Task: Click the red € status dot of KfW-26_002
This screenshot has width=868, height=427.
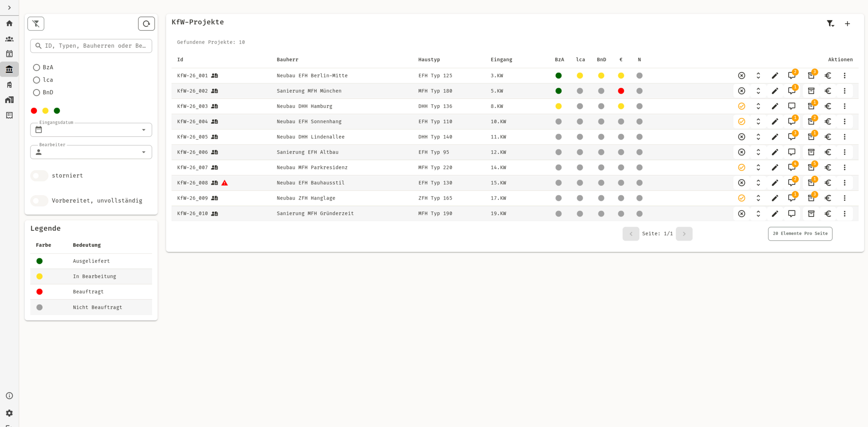Action: 621,91
